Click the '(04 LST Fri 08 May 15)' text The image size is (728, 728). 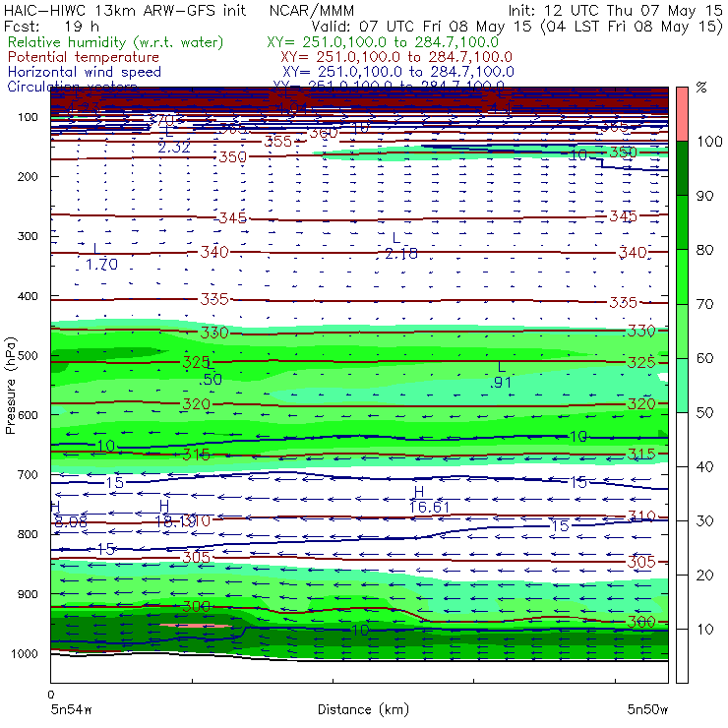point(632,27)
